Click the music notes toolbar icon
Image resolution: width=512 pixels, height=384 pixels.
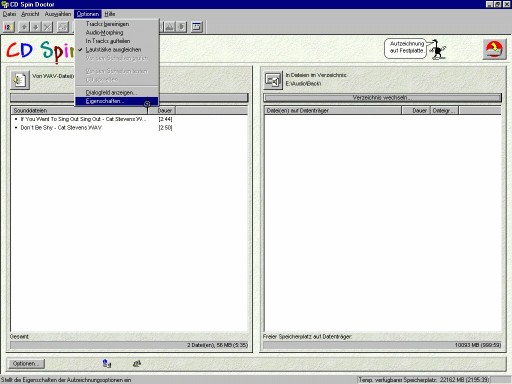63,27
